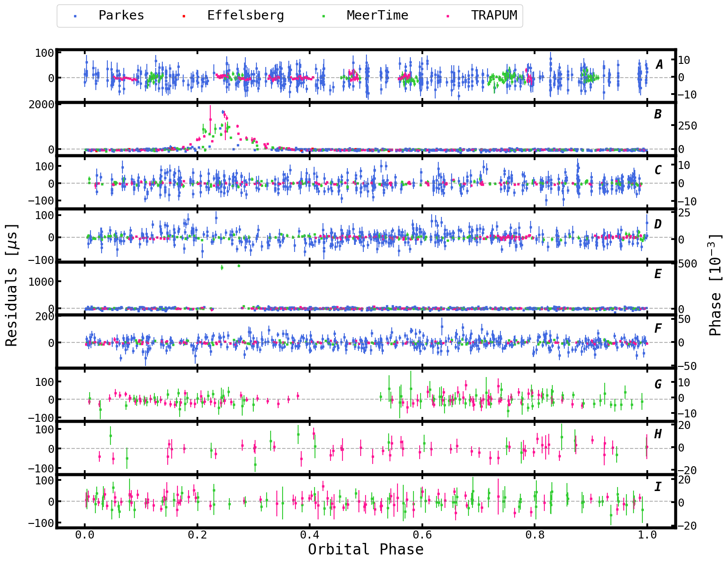This screenshot has width=728, height=562.
Task: Select the Parkes legend label
Action: pyautogui.click(x=121, y=16)
